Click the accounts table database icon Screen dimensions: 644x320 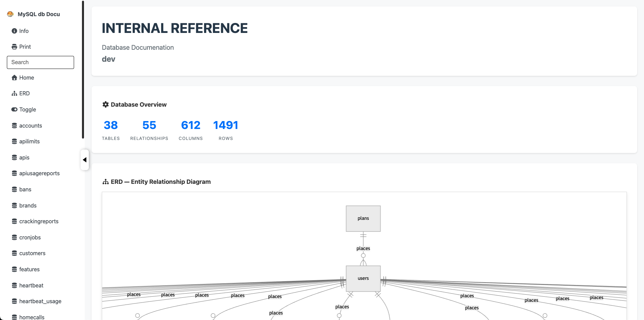[x=14, y=126]
